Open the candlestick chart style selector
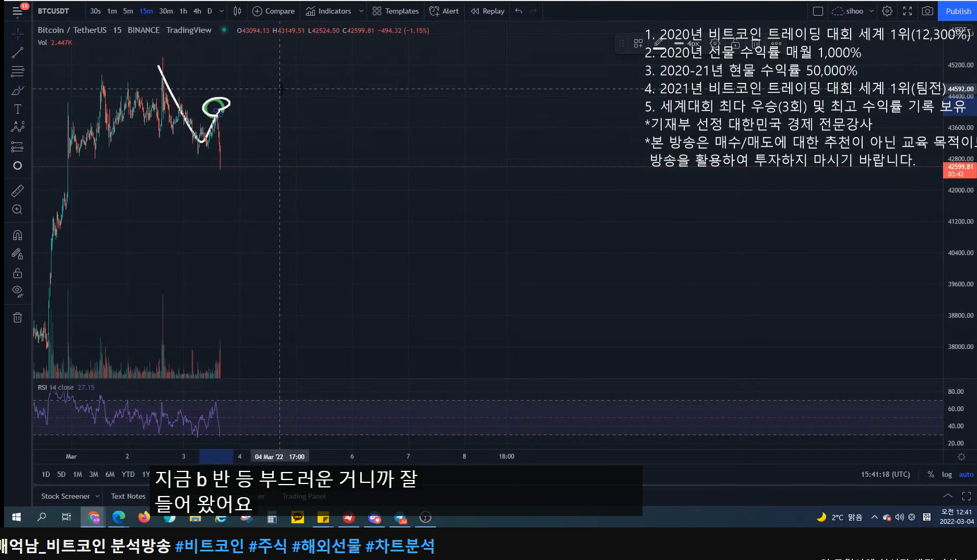The image size is (977, 560). click(237, 11)
